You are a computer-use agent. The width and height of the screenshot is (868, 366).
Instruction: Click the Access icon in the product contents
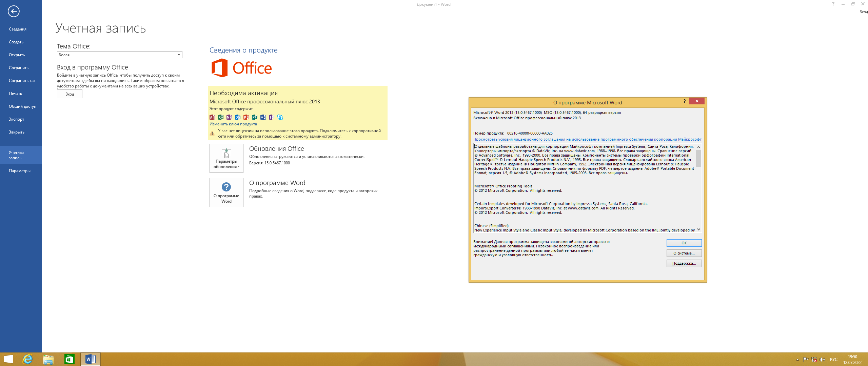pos(212,117)
